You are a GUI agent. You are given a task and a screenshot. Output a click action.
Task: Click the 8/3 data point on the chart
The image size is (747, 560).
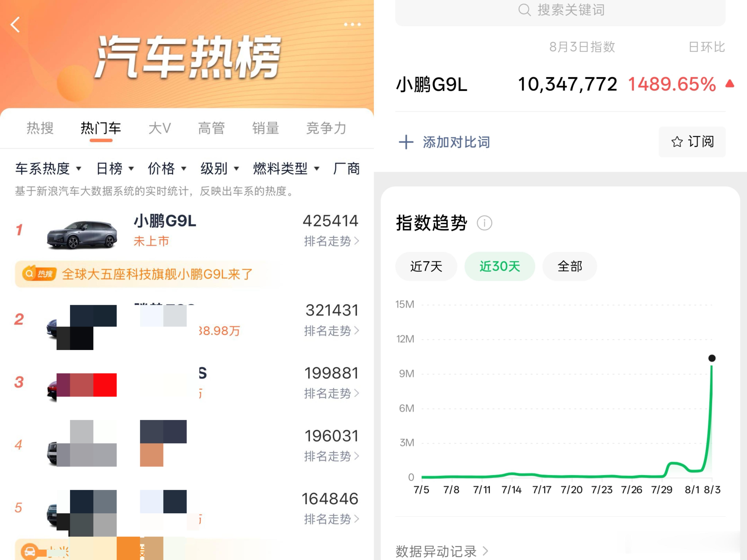[712, 358]
